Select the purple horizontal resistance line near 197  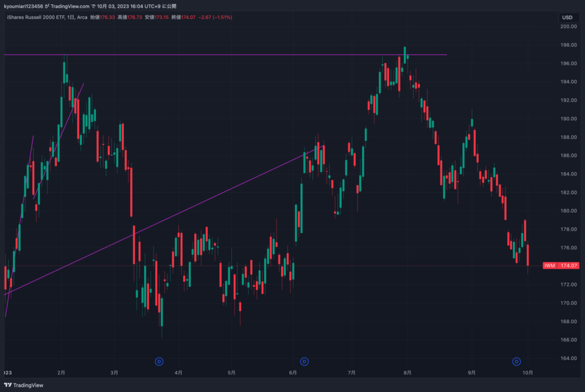224,55
